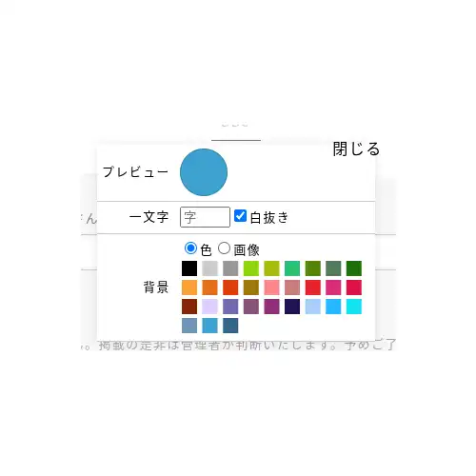Select the salmon pink color swatch
The width and height of the screenshot is (476, 476).
271,288
